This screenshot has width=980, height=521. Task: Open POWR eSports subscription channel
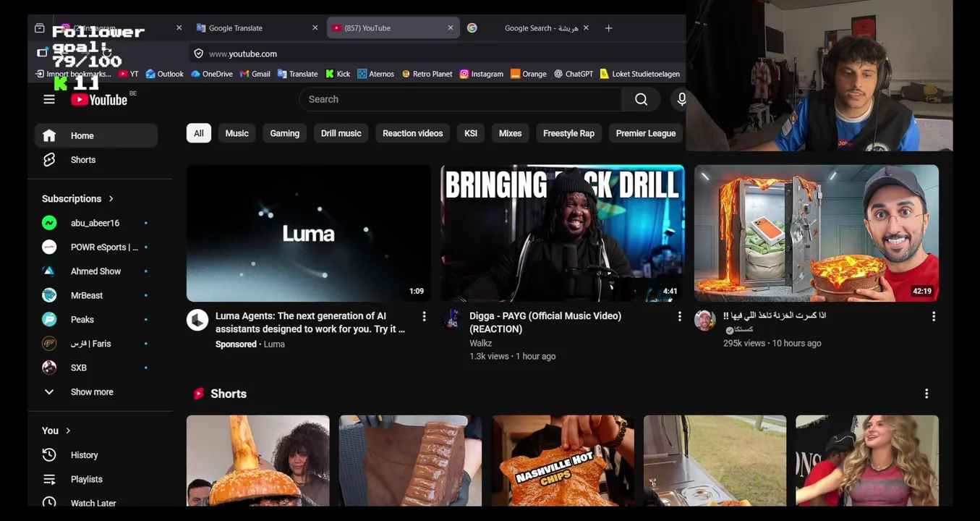[95, 247]
